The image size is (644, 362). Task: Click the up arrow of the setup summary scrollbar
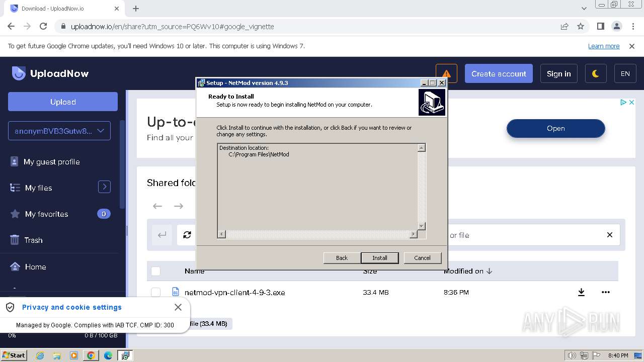[x=422, y=148]
